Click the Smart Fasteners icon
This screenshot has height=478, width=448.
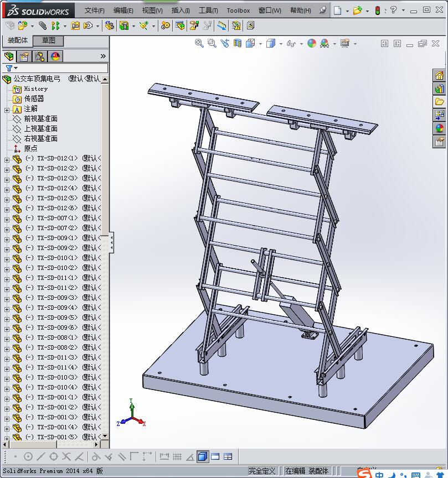[x=75, y=25]
